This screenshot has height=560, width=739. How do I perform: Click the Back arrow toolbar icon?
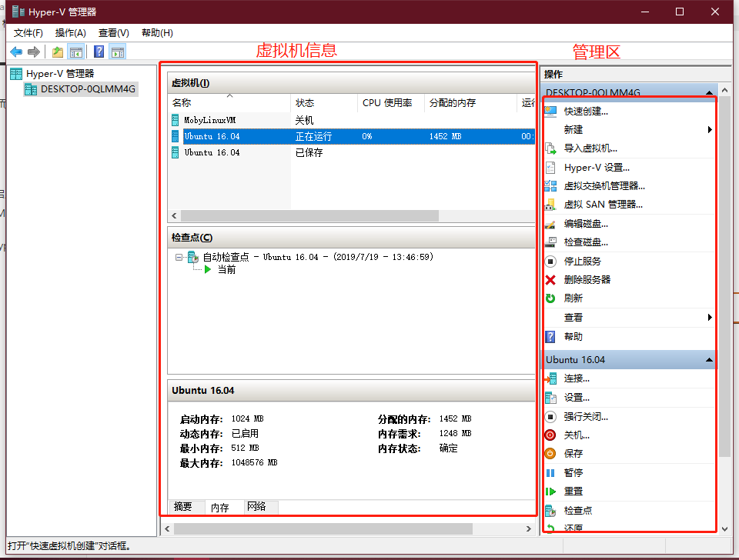point(16,52)
